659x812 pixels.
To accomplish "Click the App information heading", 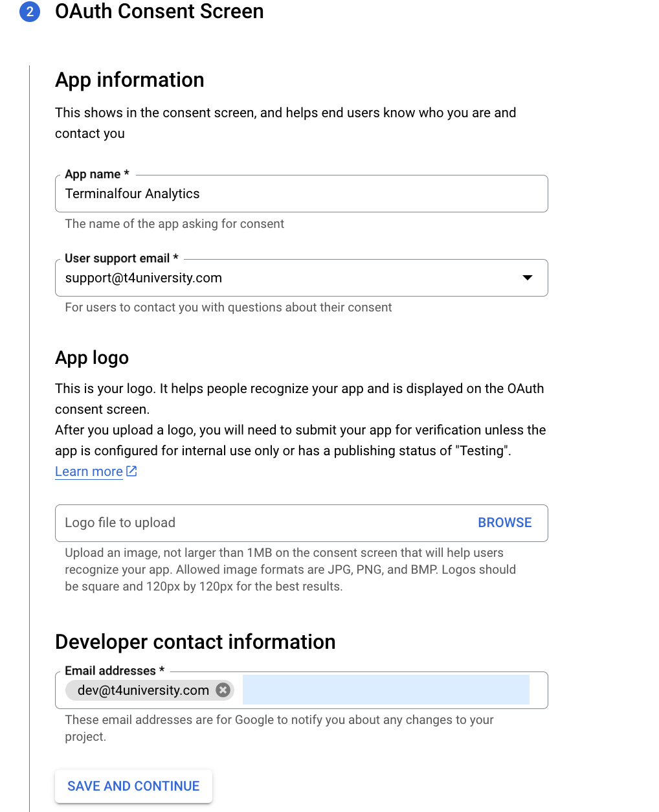I will tap(129, 80).
